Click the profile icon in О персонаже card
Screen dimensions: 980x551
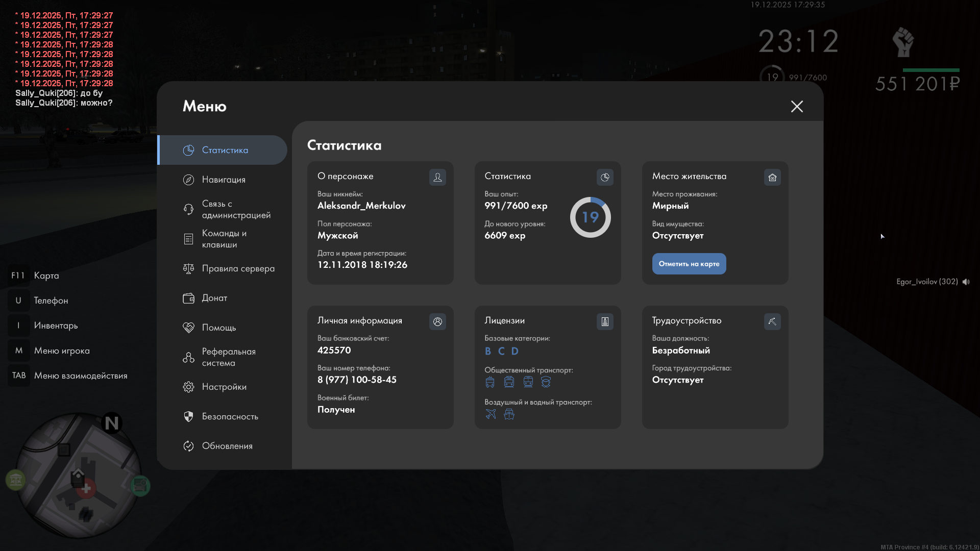pyautogui.click(x=437, y=177)
